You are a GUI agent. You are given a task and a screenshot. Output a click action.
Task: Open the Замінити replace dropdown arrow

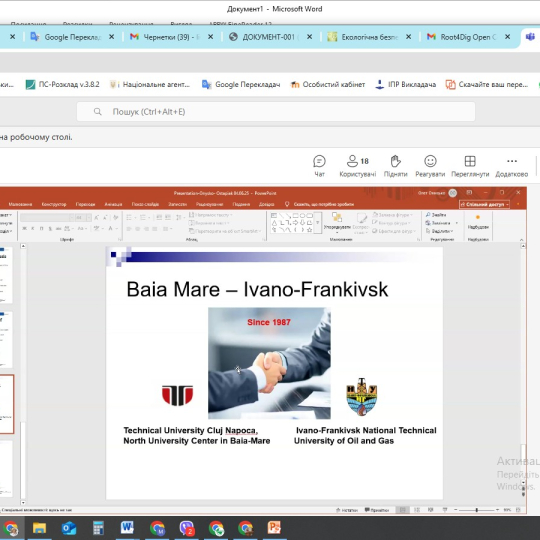pyautogui.click(x=456, y=223)
